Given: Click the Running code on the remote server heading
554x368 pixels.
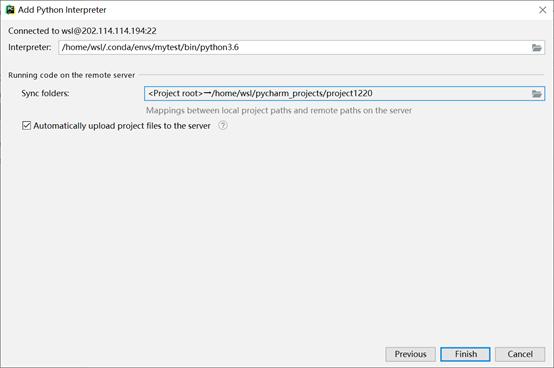Looking at the screenshot, I should (71, 75).
